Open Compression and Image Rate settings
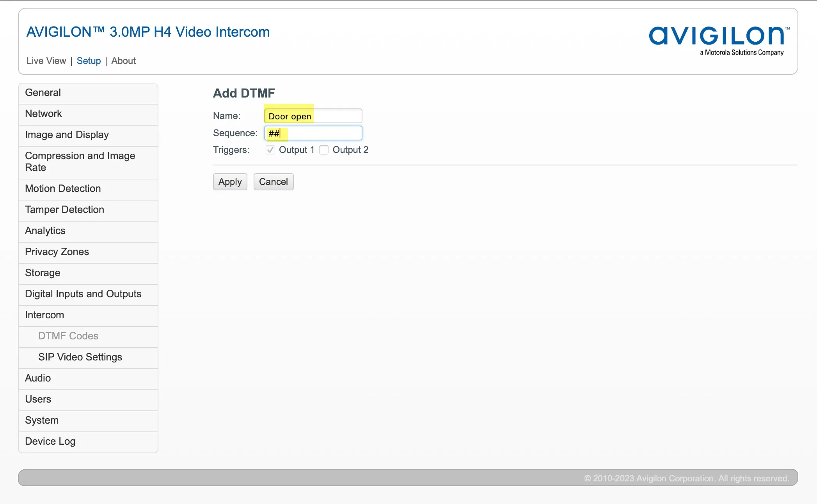 pyautogui.click(x=88, y=162)
